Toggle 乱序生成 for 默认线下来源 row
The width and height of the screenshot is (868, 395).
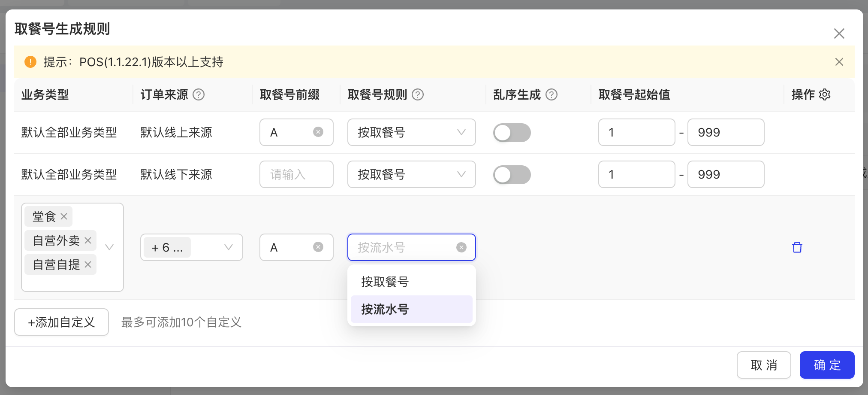tap(512, 175)
